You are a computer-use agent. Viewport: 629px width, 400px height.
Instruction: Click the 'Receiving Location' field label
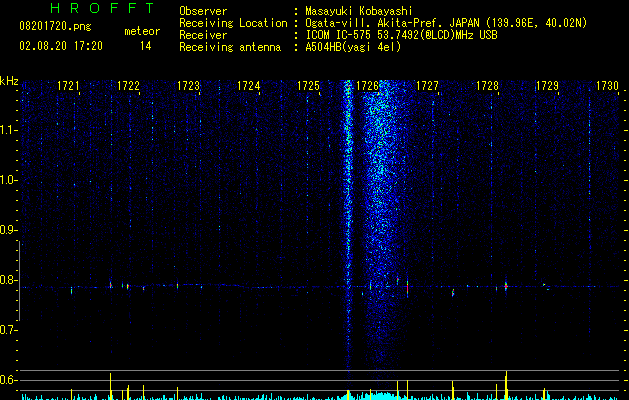(233, 23)
